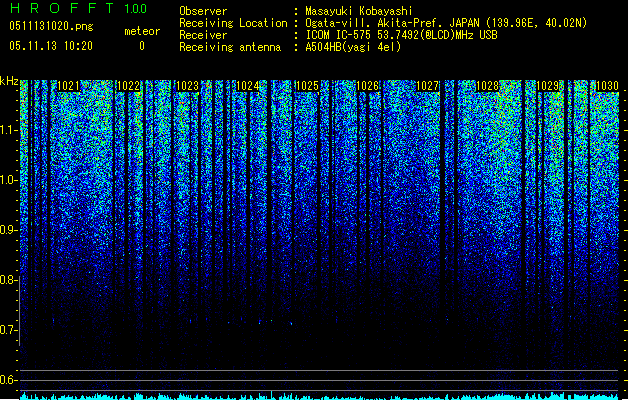629x400 pixels.
Task: Click the Receiving antenna field label
Action: click(x=230, y=47)
